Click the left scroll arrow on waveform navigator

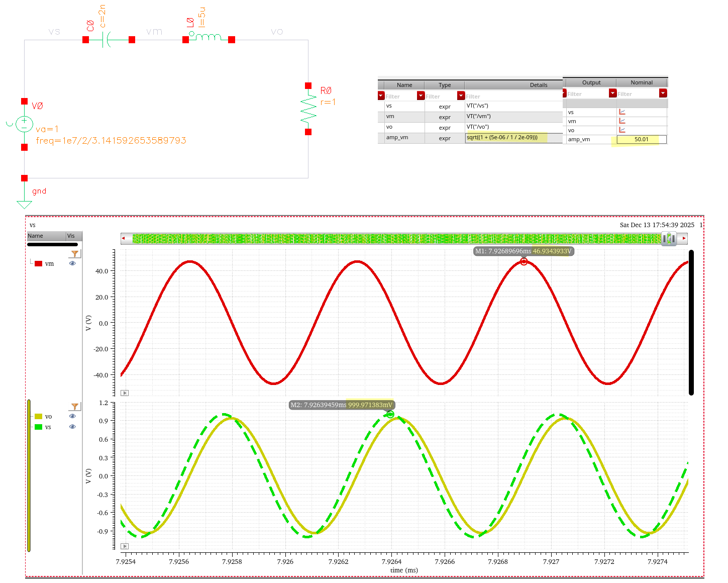point(124,239)
